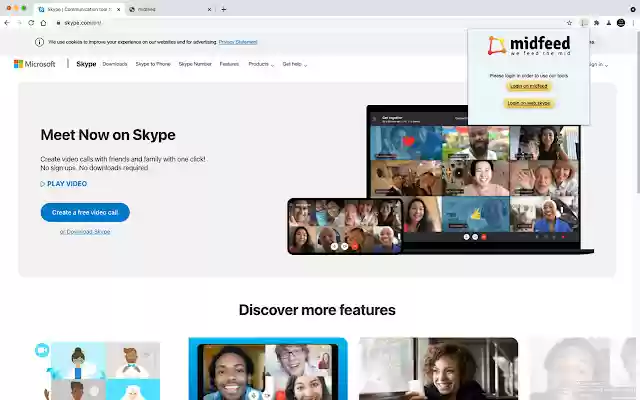The height and width of the screenshot is (400, 640).
Task: Reload the Skype page
Action: (x=31, y=23)
